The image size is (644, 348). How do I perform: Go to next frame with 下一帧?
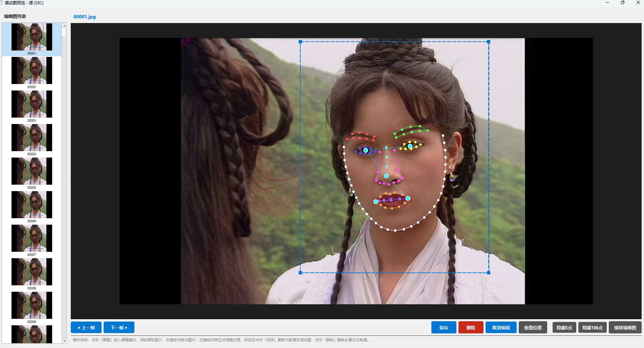(x=119, y=327)
